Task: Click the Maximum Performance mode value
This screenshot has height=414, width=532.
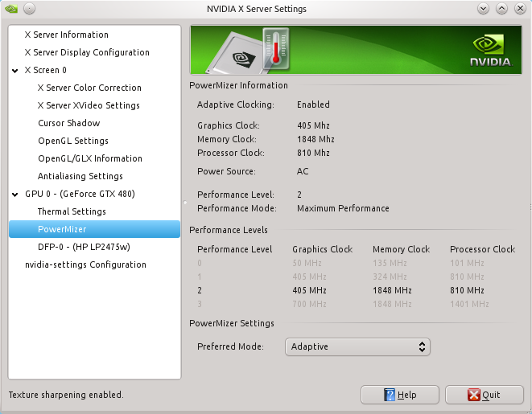Action: click(343, 208)
